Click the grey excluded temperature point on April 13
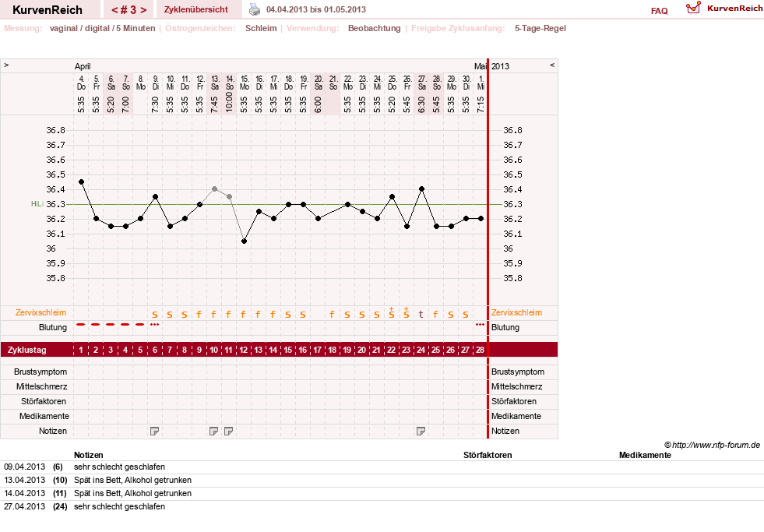This screenshot has height=532, width=764. point(214,189)
